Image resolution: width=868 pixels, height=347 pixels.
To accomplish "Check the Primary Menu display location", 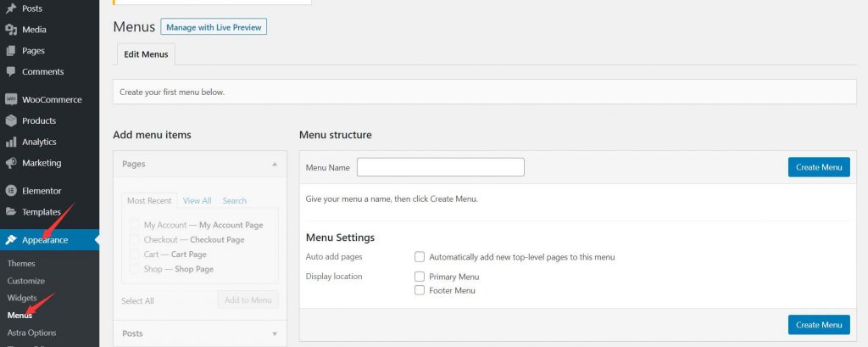I will (x=420, y=277).
